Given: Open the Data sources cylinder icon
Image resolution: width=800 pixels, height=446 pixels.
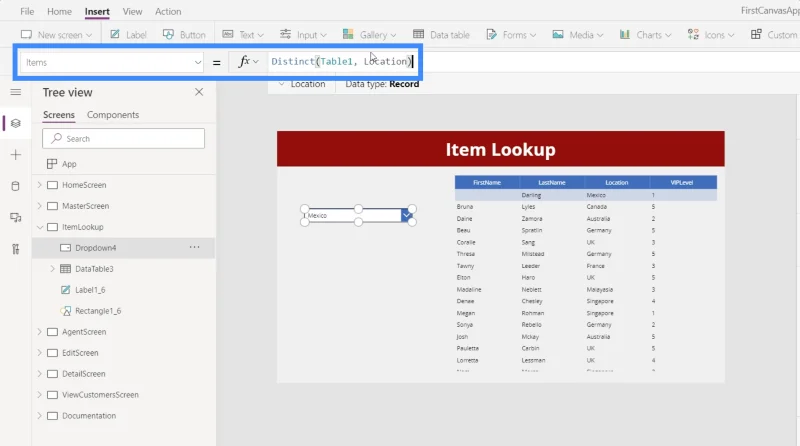Looking at the screenshot, I should (16, 186).
